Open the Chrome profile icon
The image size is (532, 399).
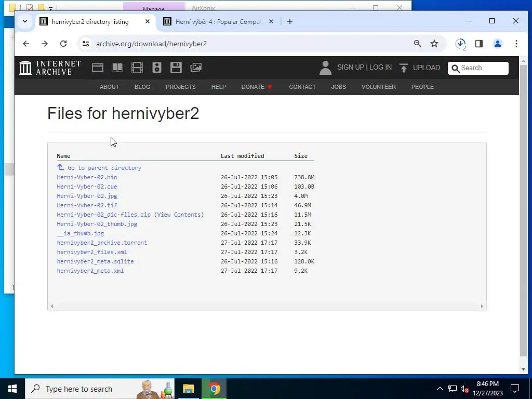point(498,44)
